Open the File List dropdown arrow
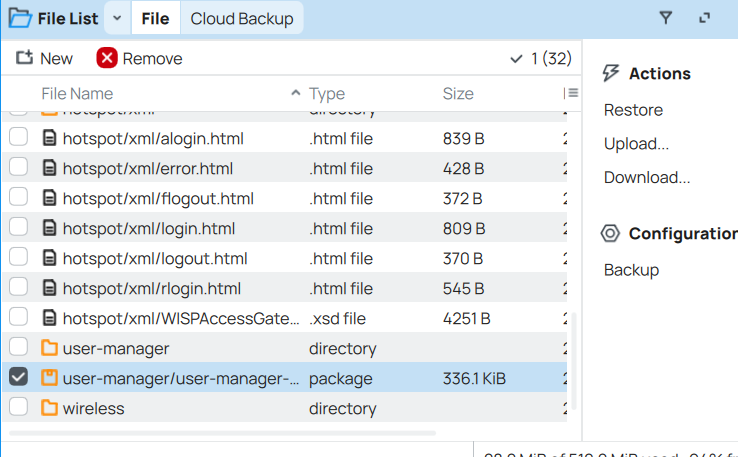Screen dimensions: 738x457 click(x=117, y=18)
